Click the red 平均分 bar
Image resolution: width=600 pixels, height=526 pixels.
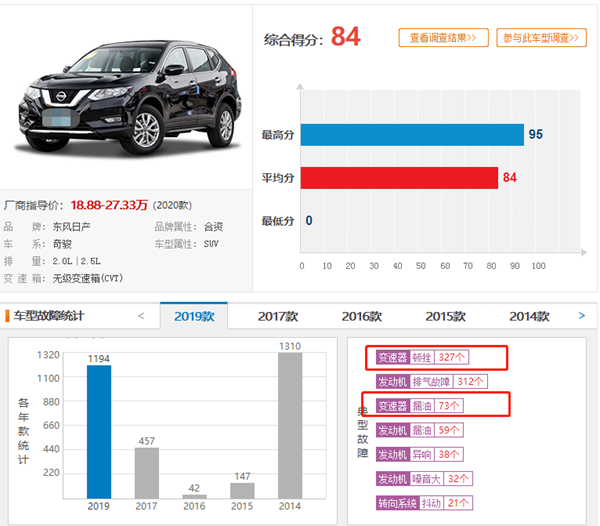[399, 178]
